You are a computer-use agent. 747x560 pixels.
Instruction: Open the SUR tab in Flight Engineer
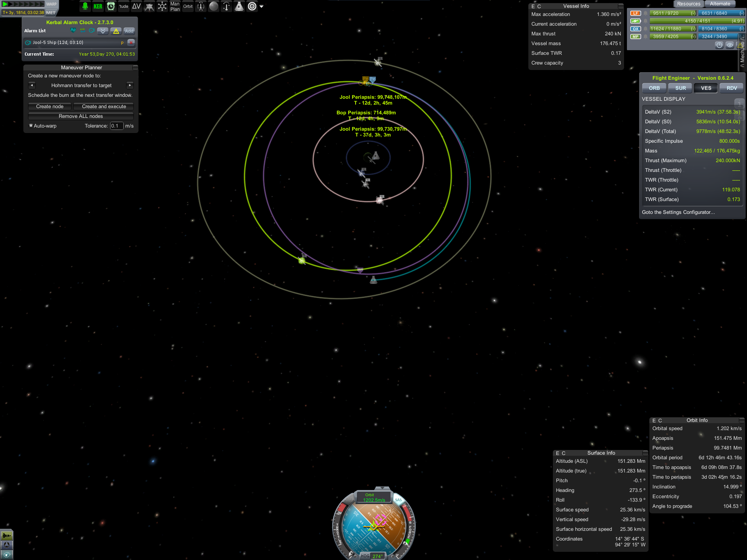click(680, 88)
